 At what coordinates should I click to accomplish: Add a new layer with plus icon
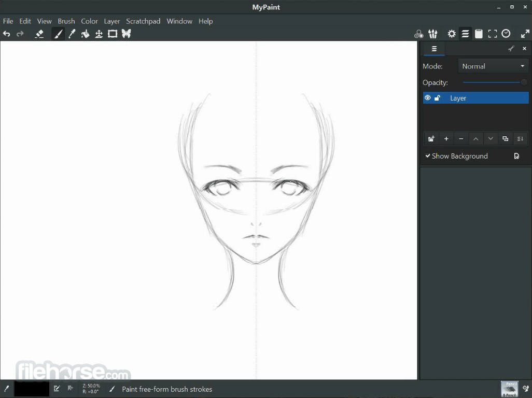(446, 139)
